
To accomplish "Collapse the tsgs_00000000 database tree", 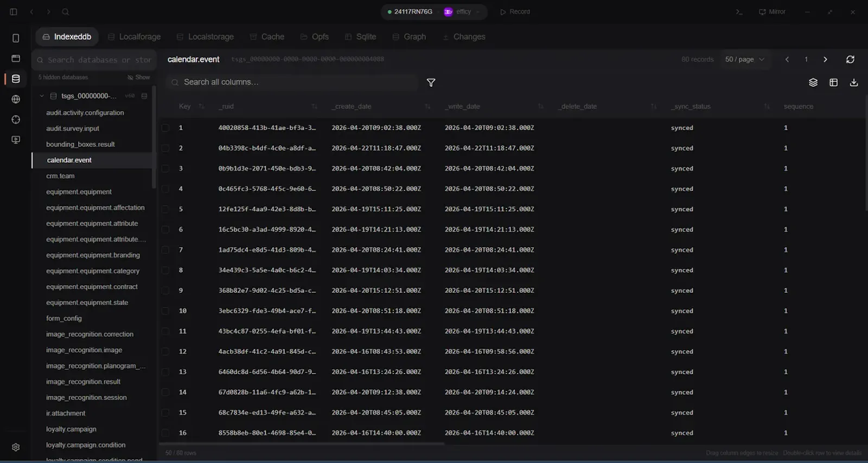I will 42,96.
